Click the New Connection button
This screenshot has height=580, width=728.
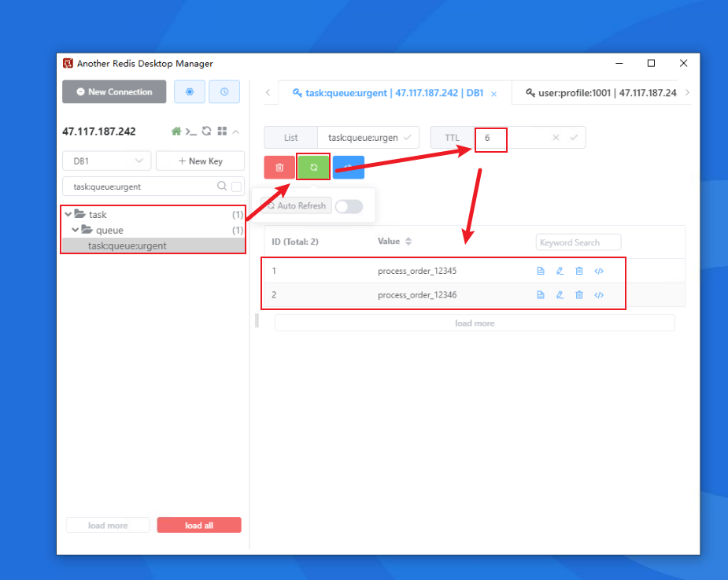click(x=114, y=91)
